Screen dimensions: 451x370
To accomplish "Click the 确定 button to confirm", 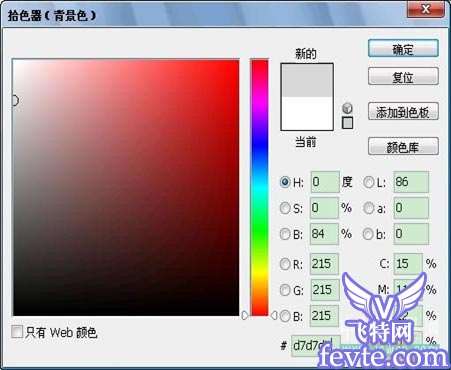I will click(x=403, y=49).
